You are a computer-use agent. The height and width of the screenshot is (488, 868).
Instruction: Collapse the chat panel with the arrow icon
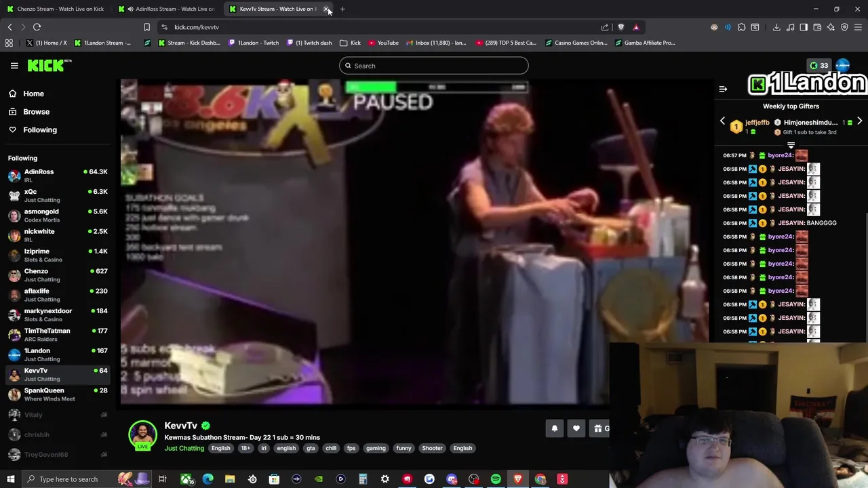(x=723, y=89)
